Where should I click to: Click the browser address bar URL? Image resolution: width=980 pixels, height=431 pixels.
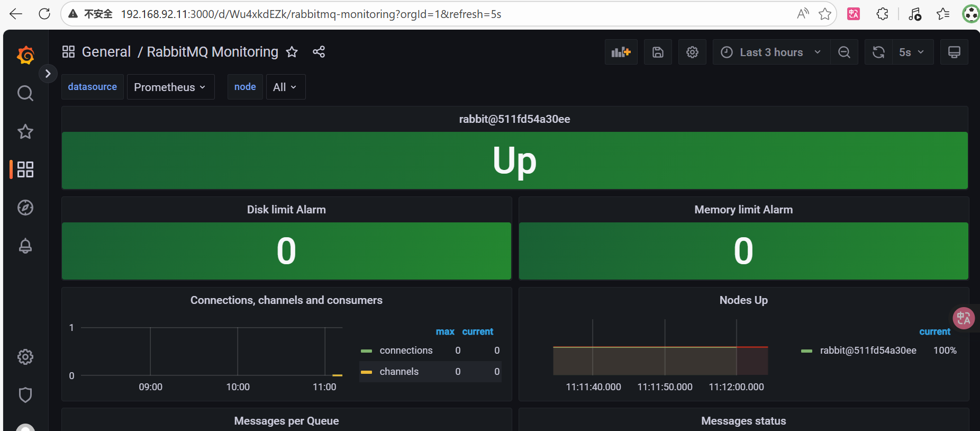coord(311,14)
